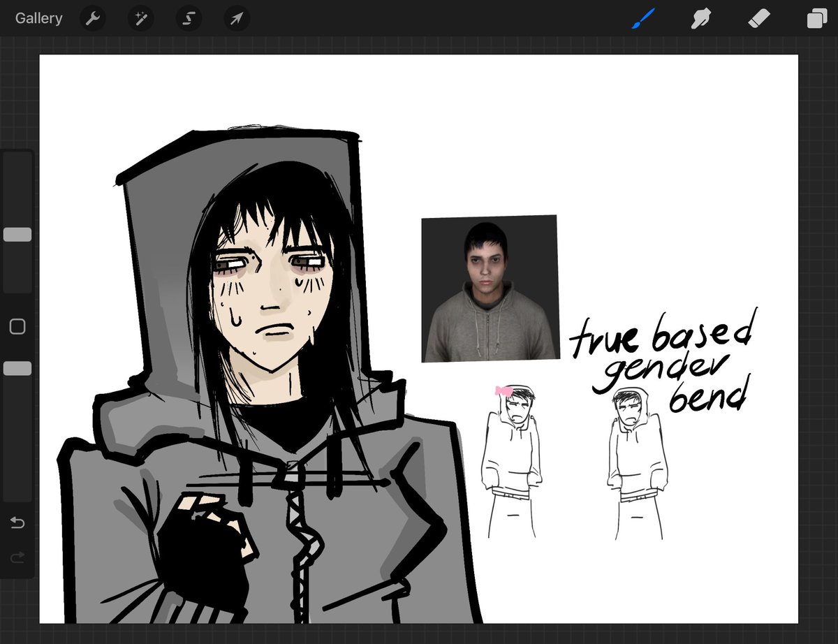Image resolution: width=838 pixels, height=644 pixels.
Task: Select the Smudge tool
Action: 700,18
